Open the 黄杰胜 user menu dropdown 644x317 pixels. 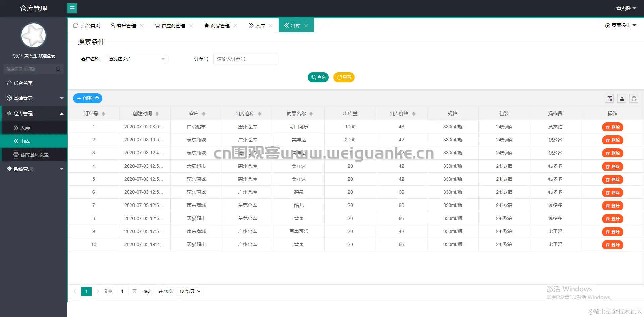point(626,8)
